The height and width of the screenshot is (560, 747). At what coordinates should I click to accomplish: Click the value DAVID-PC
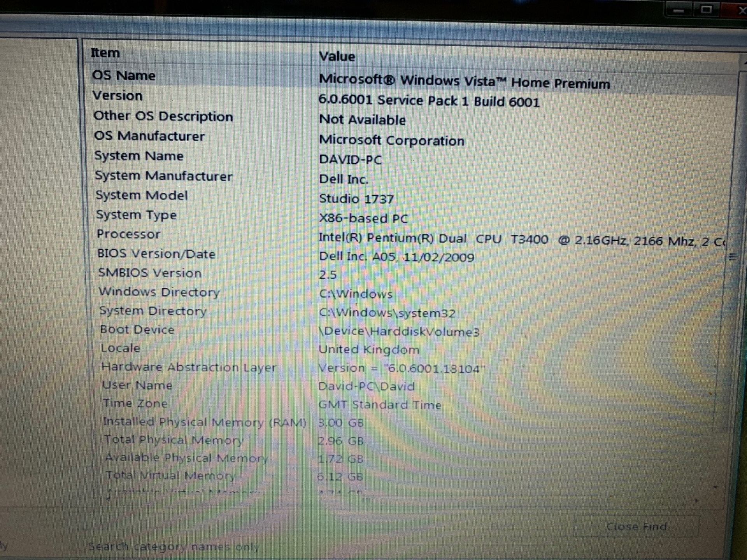click(x=351, y=159)
